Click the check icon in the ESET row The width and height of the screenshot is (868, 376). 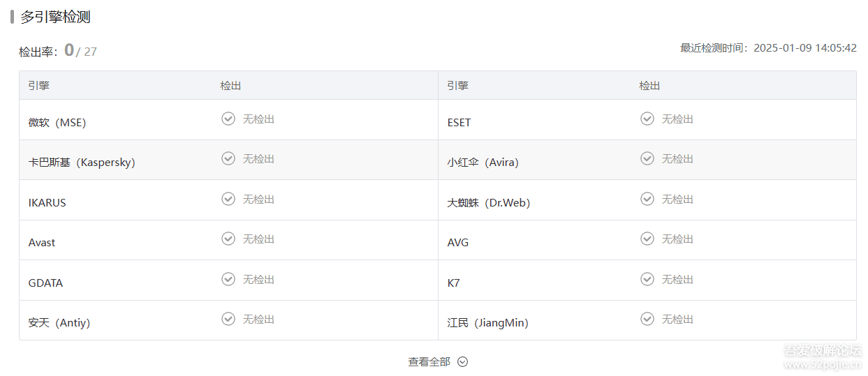(x=647, y=119)
